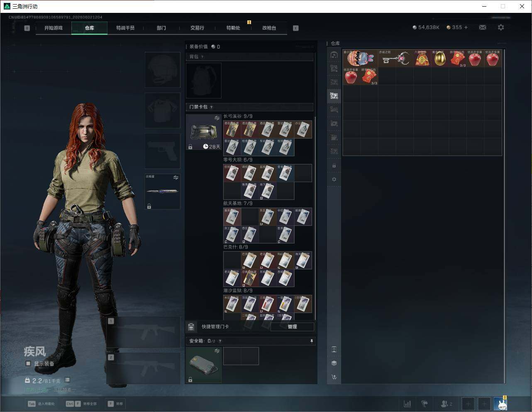Viewport: 532px width, 412px height.
Task: Click the 零号大坝: 6/9 heading
Action: [x=238, y=160]
